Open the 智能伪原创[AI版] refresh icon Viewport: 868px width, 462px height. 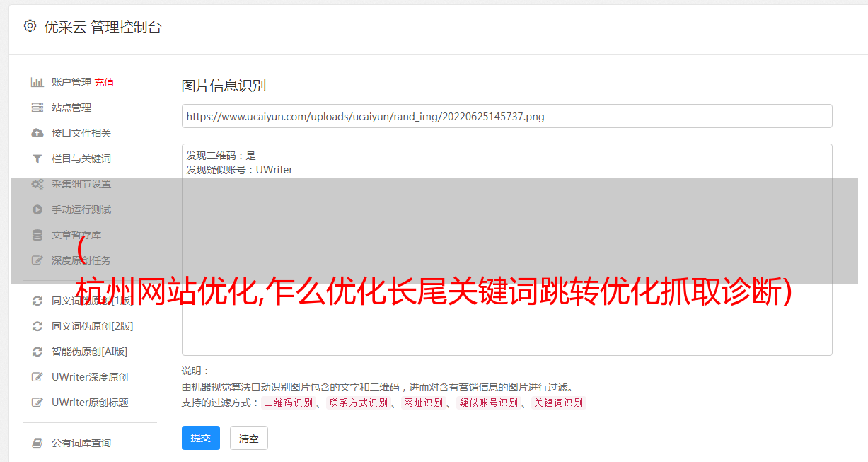(37, 352)
